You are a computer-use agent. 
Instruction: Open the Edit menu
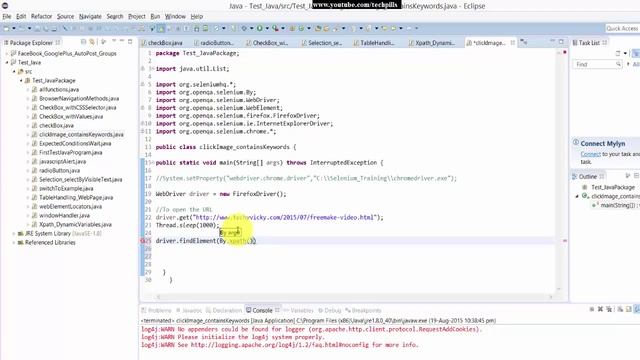[21, 16]
